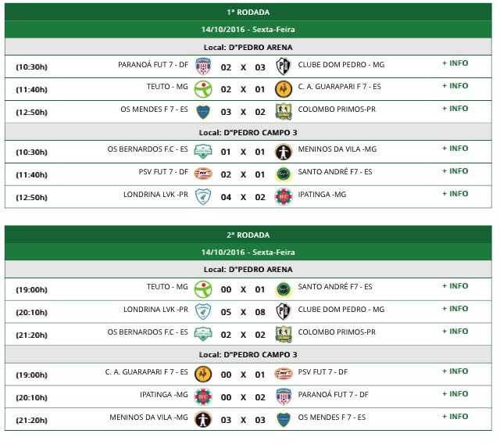Screen dimensions: 500x448
Task: Open + INFO for Teuto vs Guarapari match
Action: 455,86
